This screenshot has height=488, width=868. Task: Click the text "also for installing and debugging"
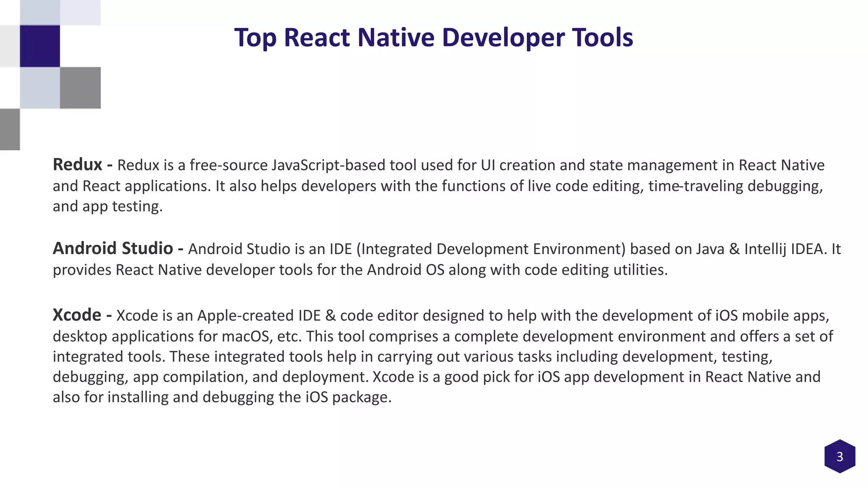[x=163, y=397]
